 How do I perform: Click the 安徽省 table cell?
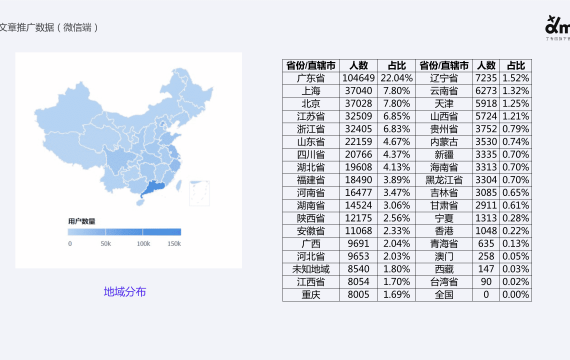point(311,231)
